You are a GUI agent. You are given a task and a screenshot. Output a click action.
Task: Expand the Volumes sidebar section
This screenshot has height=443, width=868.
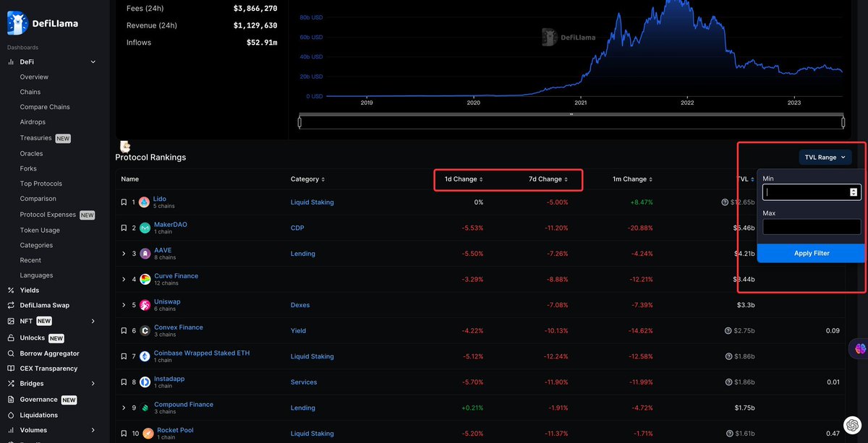pyautogui.click(x=93, y=430)
